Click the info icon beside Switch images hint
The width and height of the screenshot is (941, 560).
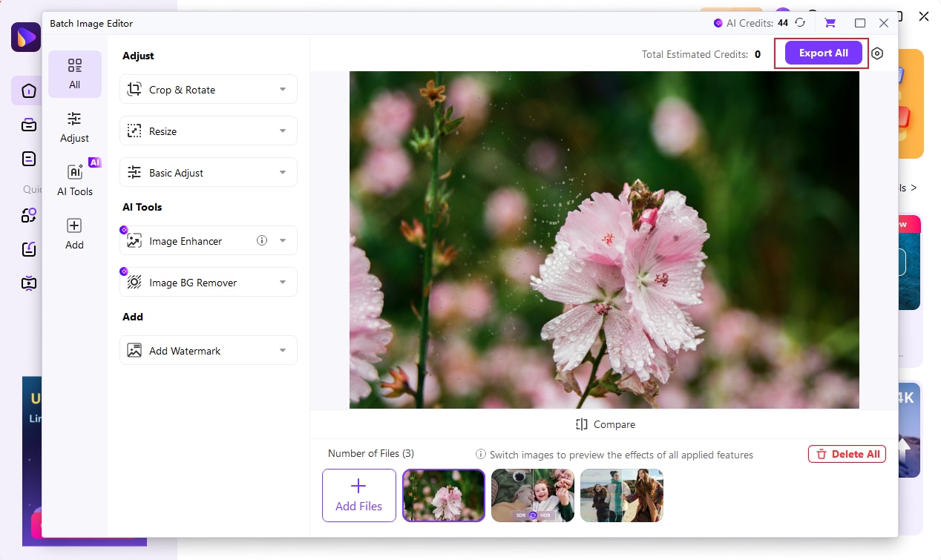click(481, 454)
